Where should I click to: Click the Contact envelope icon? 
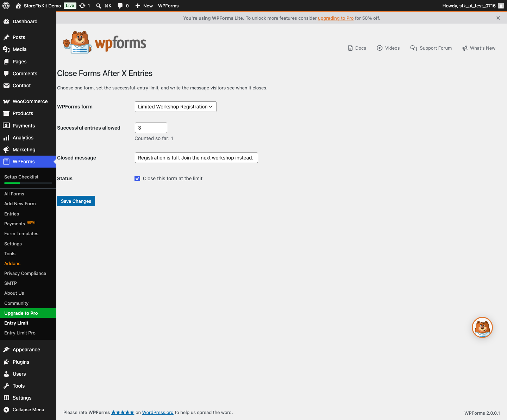pos(6,86)
